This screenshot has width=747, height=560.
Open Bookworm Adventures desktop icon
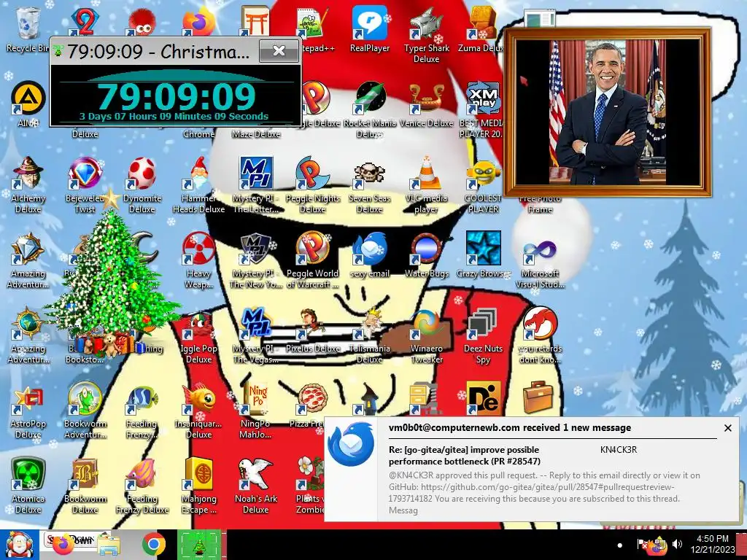[85, 411]
